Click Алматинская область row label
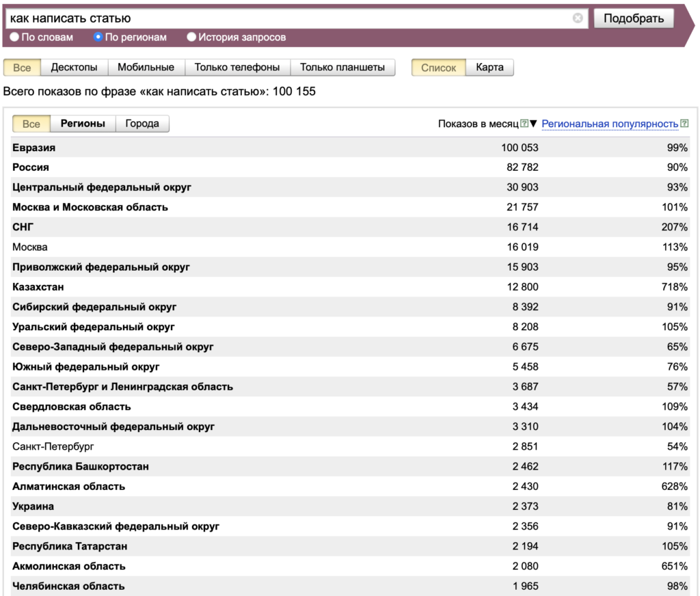Viewport: 700px width, 596px height. click(69, 487)
